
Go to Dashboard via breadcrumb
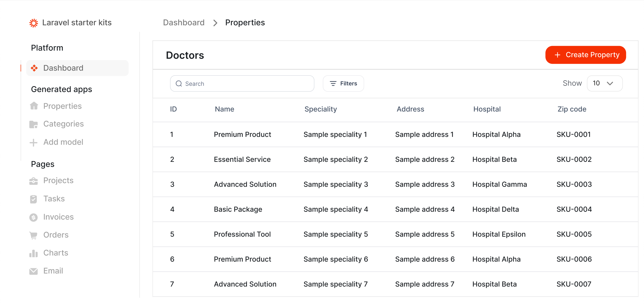(x=183, y=23)
